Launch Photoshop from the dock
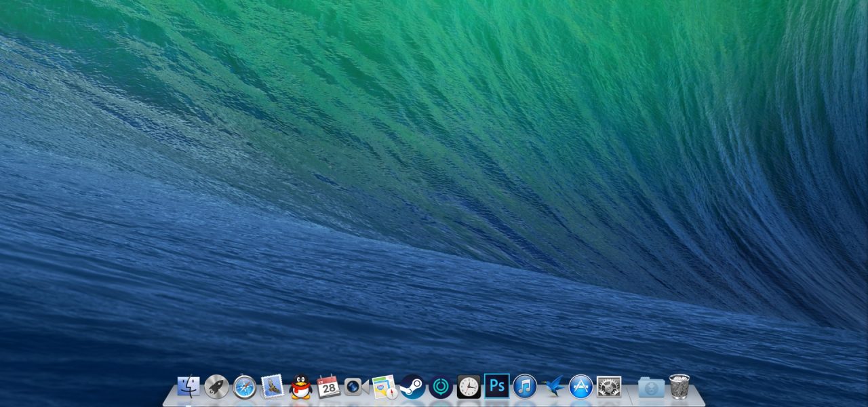The height and width of the screenshot is (407, 868). [496, 386]
